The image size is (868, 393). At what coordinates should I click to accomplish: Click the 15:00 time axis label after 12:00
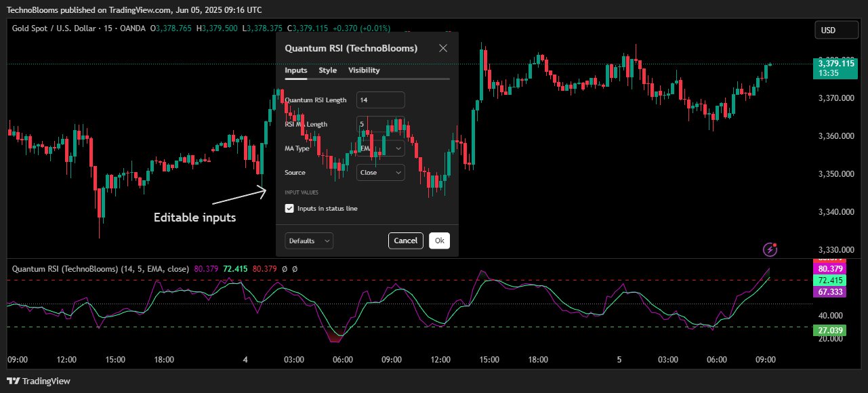click(489, 360)
